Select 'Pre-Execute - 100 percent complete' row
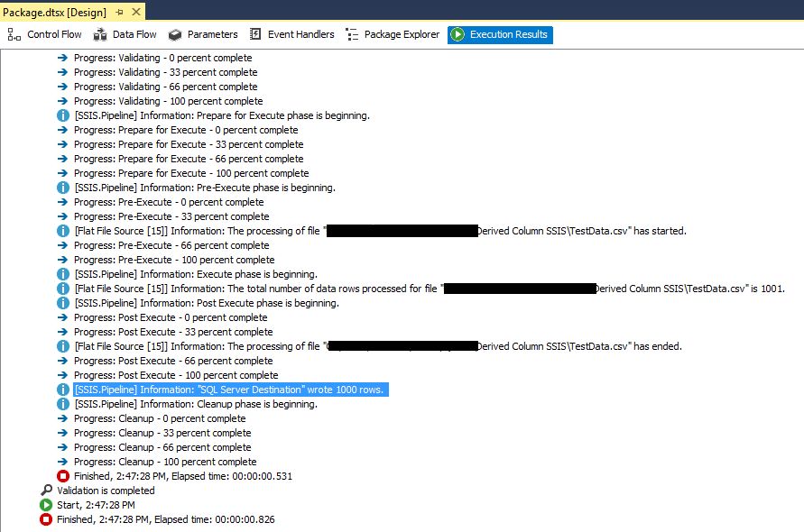The width and height of the screenshot is (804, 532). (174, 260)
